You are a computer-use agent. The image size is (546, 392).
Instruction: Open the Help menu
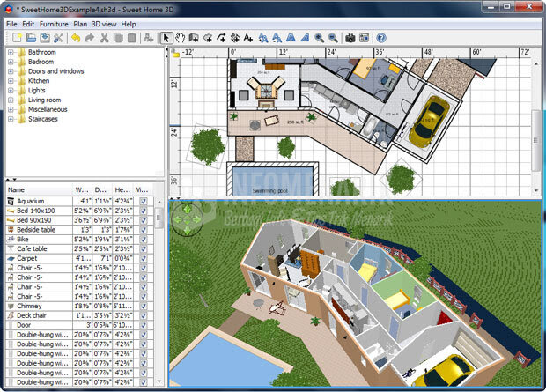coord(129,24)
